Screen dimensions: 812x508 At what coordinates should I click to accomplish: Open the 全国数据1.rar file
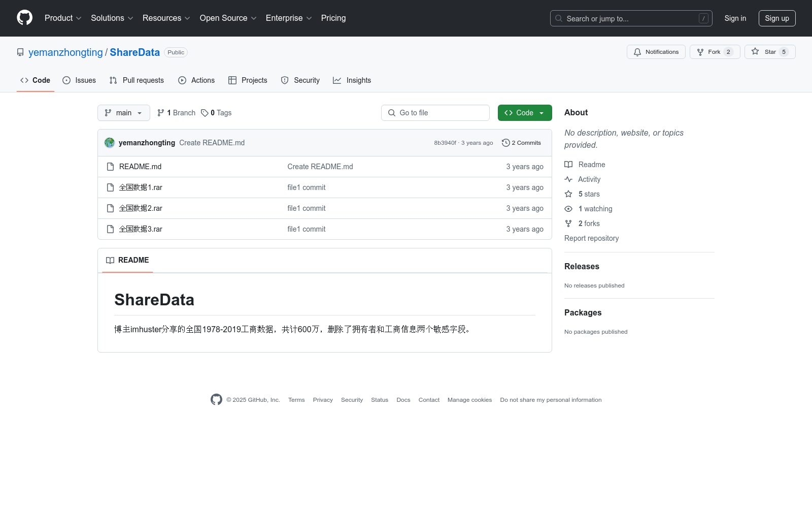coord(141,187)
